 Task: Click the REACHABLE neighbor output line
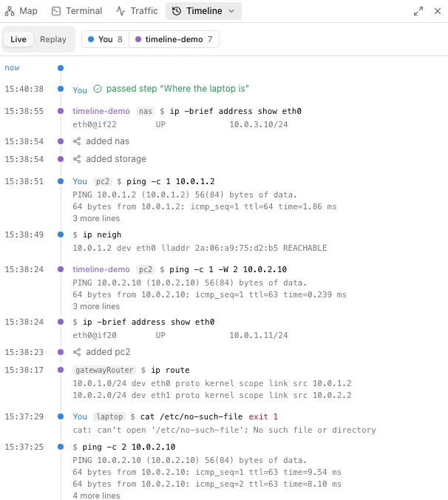point(200,248)
